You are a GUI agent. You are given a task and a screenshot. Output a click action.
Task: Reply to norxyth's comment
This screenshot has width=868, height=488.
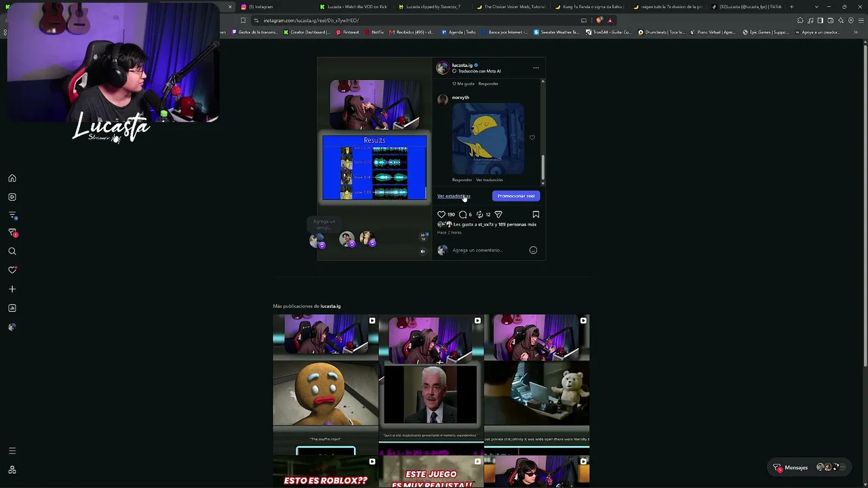(x=462, y=180)
